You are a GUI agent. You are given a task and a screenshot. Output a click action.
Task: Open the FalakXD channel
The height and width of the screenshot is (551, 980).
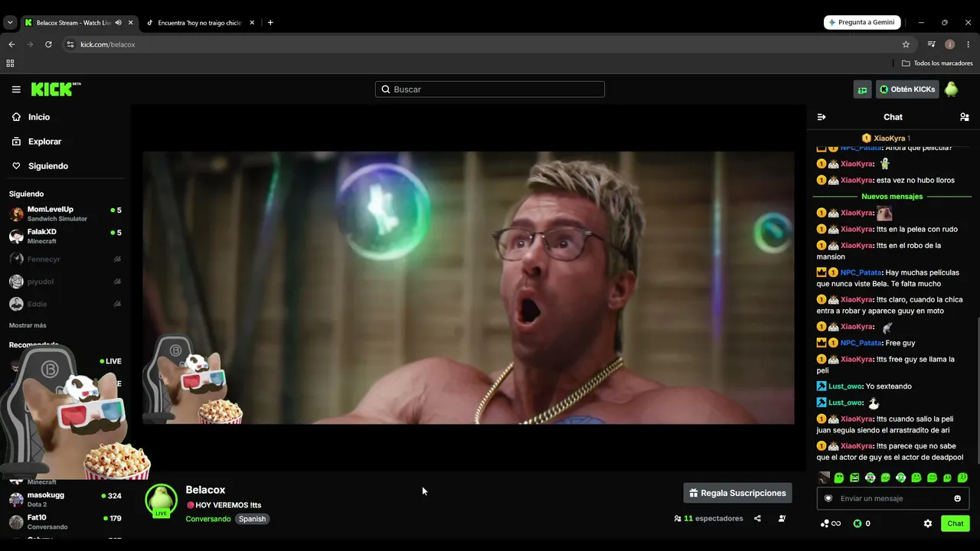pos(65,236)
